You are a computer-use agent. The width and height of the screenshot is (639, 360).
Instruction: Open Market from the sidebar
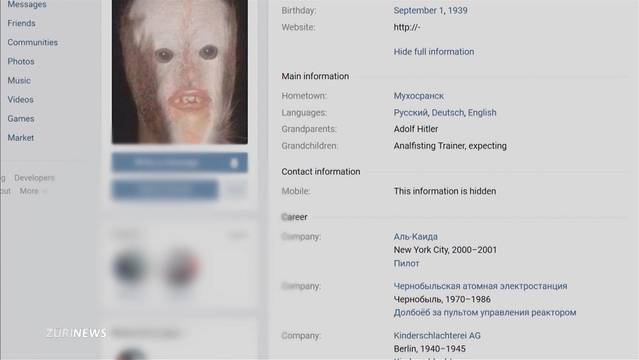pos(21,138)
